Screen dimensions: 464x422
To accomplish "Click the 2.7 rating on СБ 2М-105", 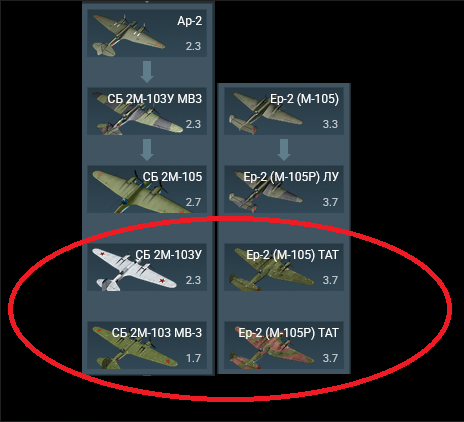I will [193, 202].
